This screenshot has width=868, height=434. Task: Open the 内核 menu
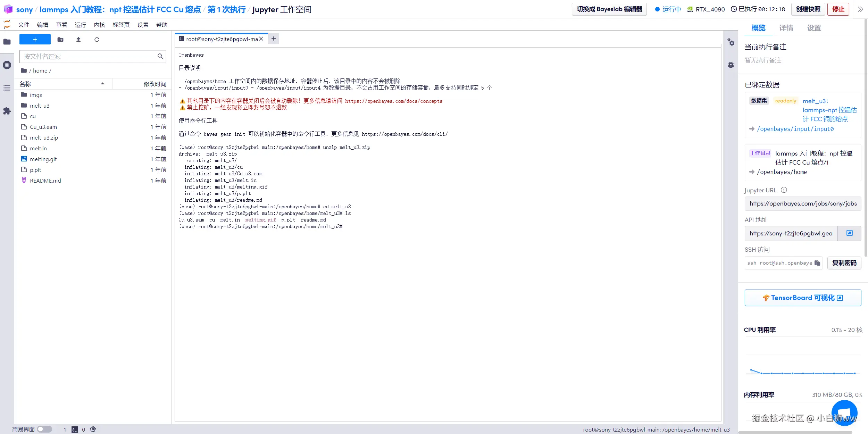click(x=99, y=25)
